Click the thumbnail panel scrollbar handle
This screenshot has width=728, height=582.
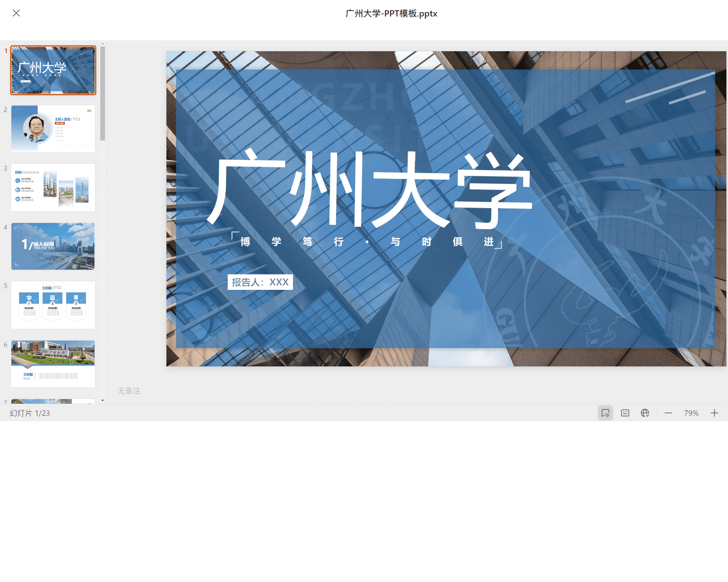[103, 93]
